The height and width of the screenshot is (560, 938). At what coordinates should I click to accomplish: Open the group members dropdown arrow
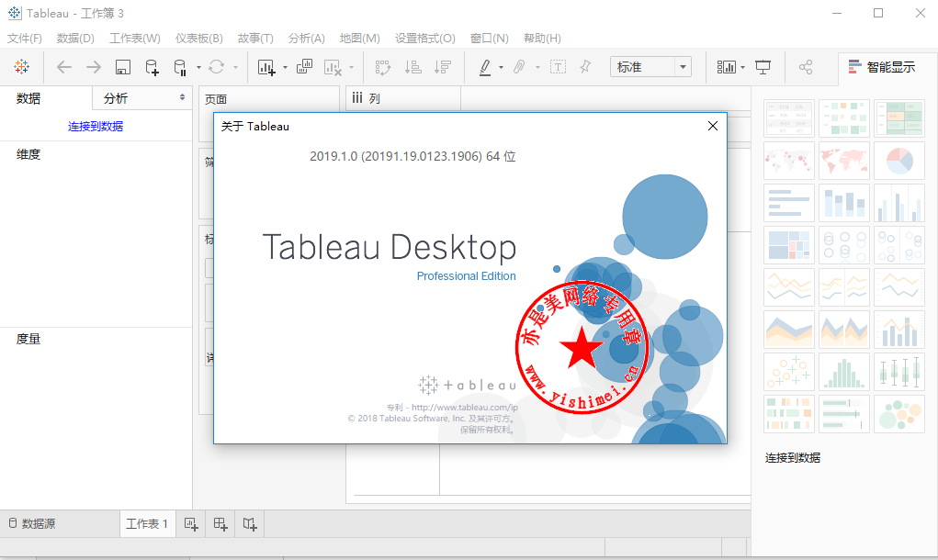click(537, 68)
